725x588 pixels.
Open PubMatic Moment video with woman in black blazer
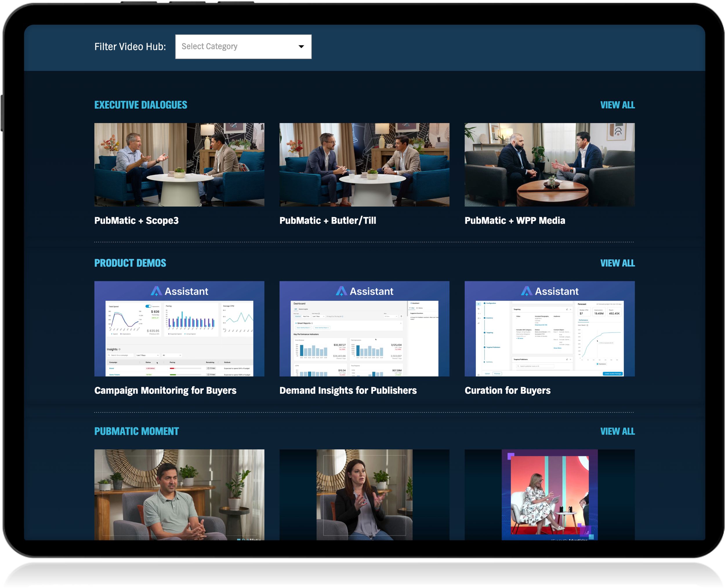364,495
